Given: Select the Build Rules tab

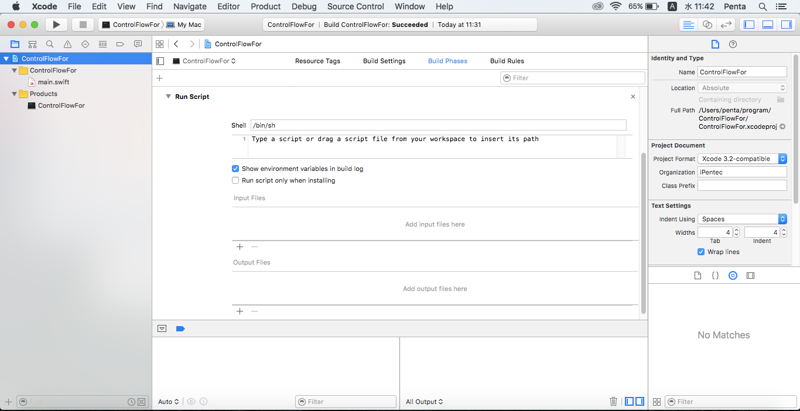Looking at the screenshot, I should (507, 61).
